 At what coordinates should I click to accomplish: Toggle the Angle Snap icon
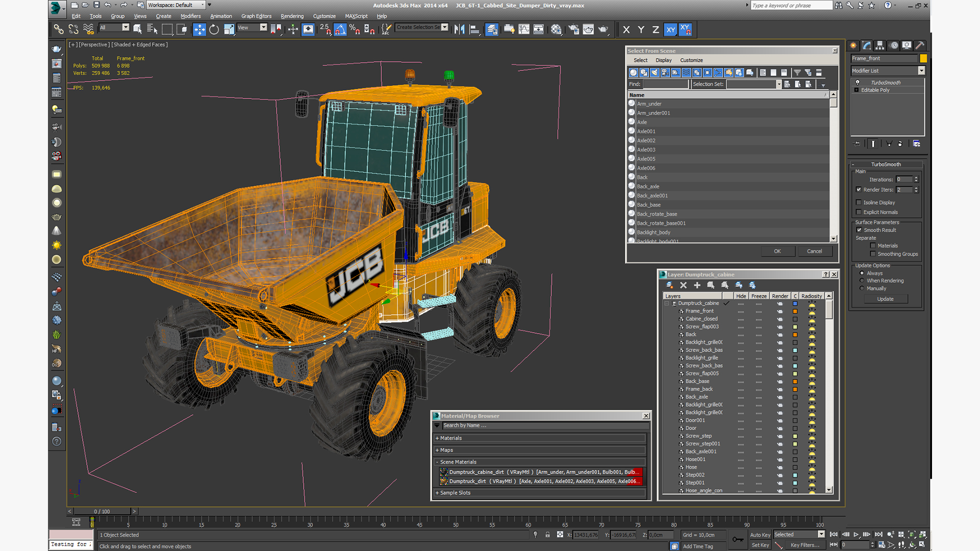coord(340,30)
